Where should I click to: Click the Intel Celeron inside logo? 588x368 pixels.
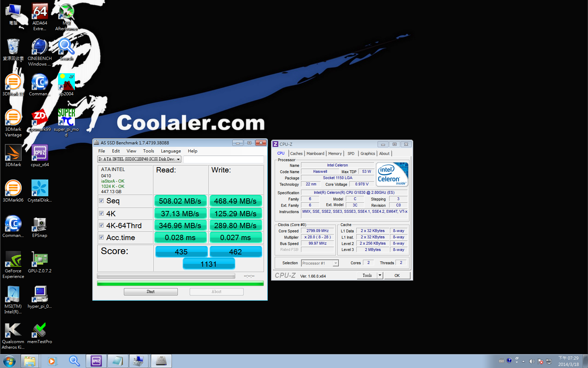coord(392,174)
